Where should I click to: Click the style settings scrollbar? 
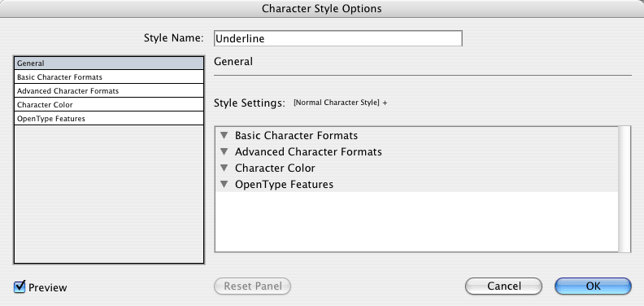(624, 189)
